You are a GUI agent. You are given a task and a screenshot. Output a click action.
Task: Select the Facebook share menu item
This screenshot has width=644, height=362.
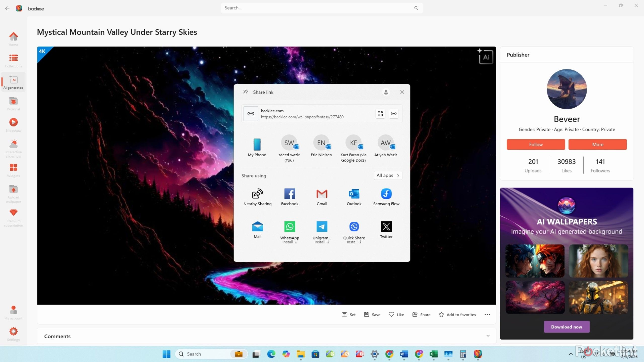[289, 196]
